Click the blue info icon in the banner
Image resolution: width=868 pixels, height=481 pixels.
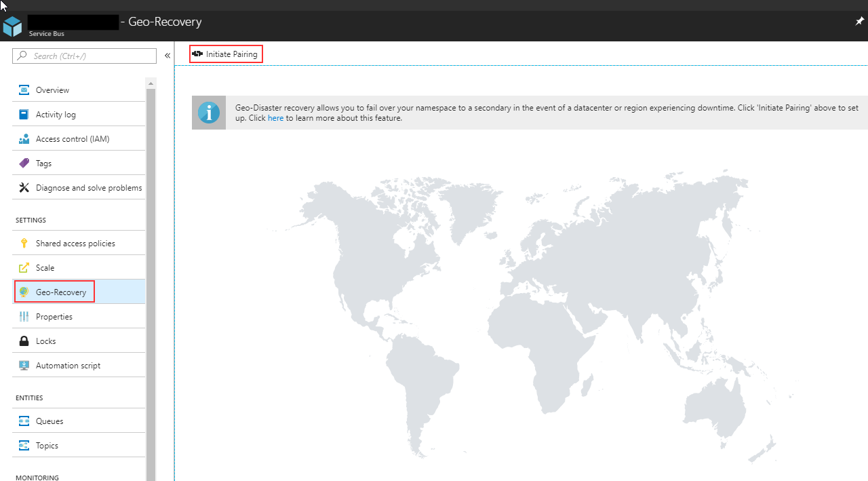pyautogui.click(x=209, y=113)
